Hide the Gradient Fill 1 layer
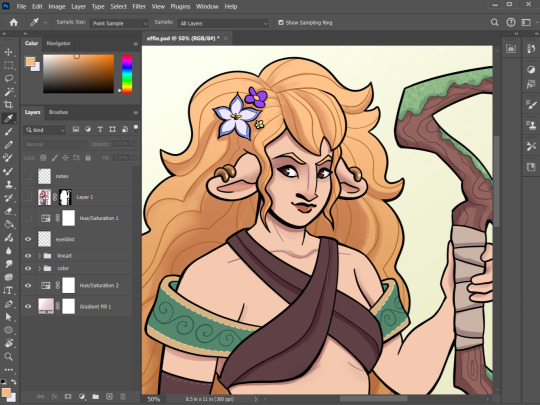Viewport: 540px width, 405px height. click(28, 306)
